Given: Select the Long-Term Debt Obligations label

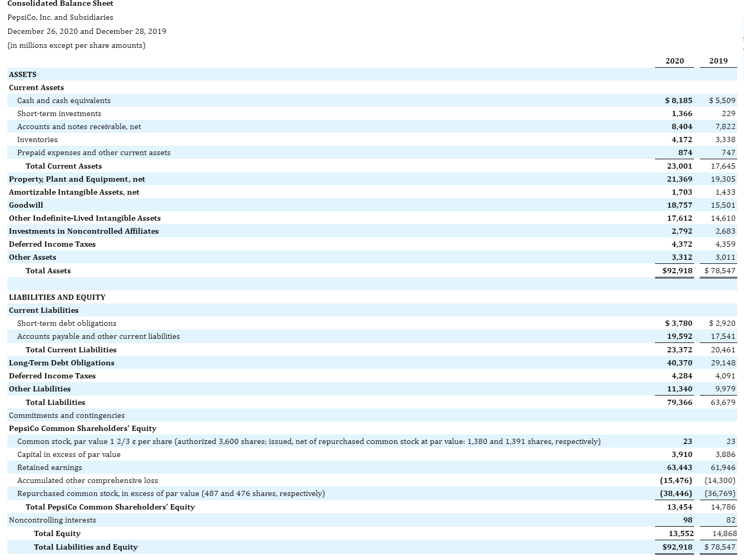Looking at the screenshot, I should 61,363.
